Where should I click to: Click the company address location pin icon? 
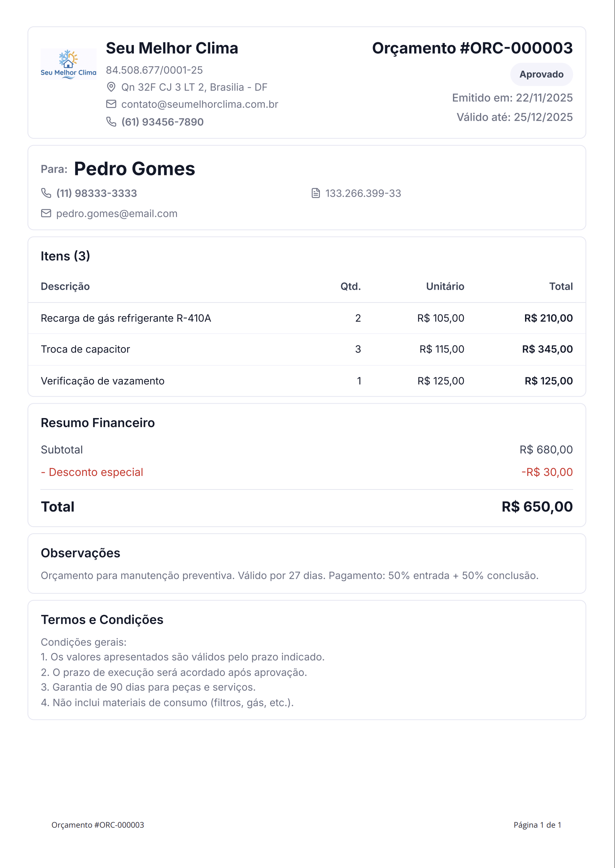point(111,87)
